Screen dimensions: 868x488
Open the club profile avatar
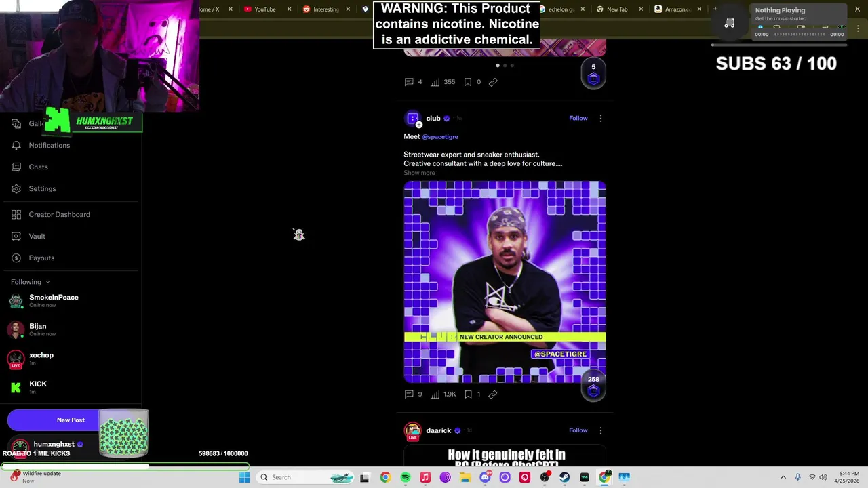[x=412, y=119]
